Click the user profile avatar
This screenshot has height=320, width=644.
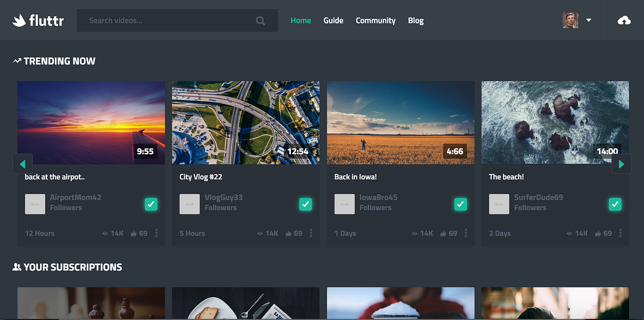[x=570, y=20]
